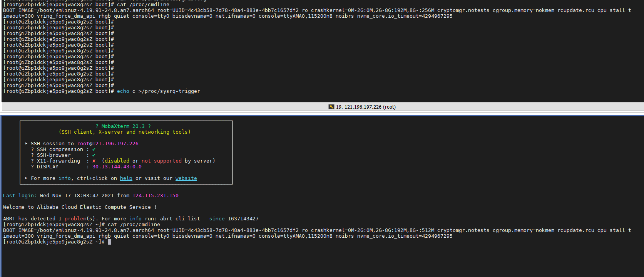
Task: Click the 'Last login:' label text
Action: coord(20,196)
